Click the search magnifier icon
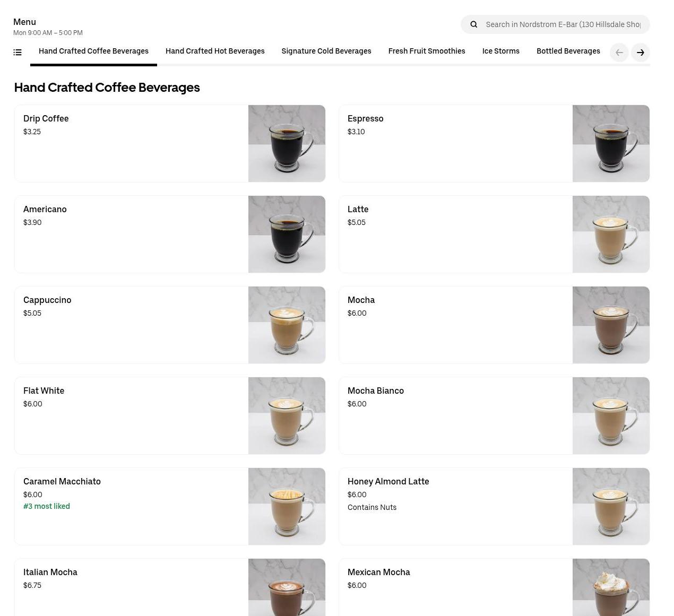This screenshot has width=674, height=616. pos(474,24)
